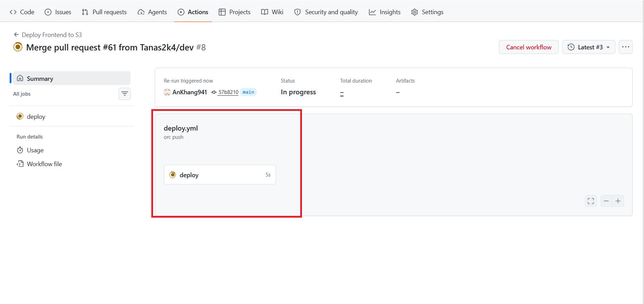Viewport: 644px width, 304px height.
Task: Zoom out the workflow graph
Action: click(606, 201)
